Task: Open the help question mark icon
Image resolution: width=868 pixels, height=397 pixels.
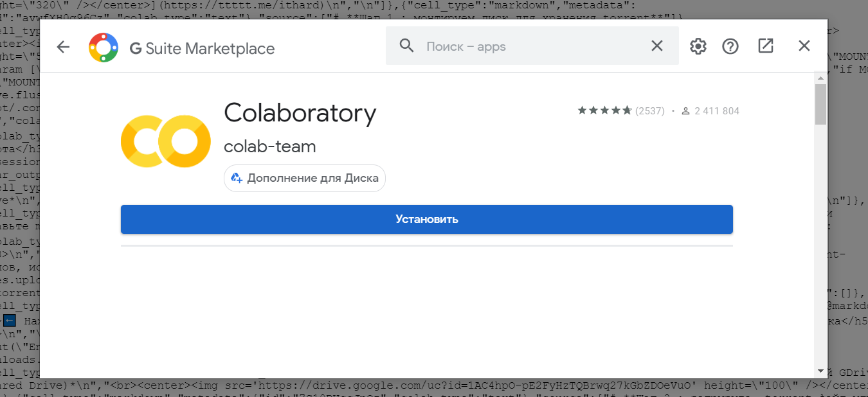Action: pos(730,46)
